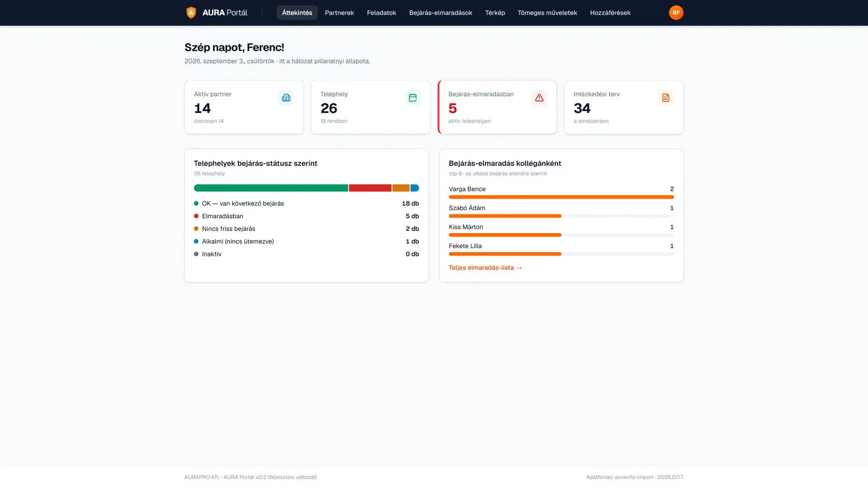Image resolution: width=868 pixels, height=488 pixels.
Task: Click the name 'Kiss Márton'
Action: click(x=466, y=227)
